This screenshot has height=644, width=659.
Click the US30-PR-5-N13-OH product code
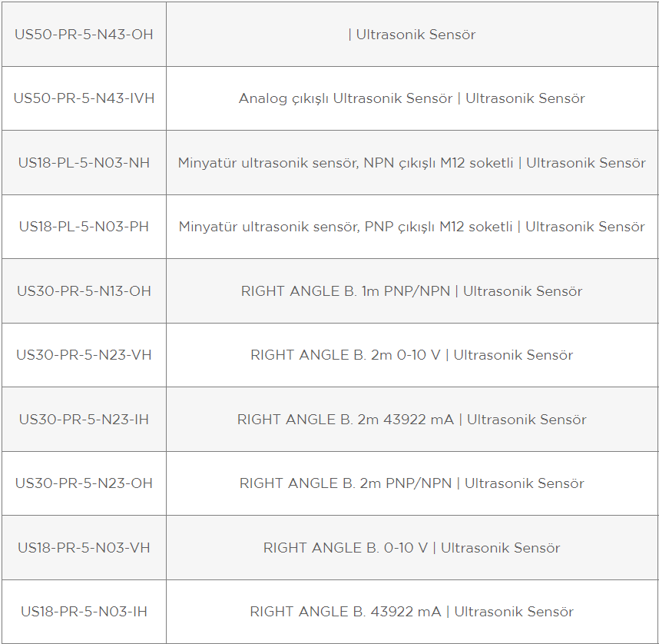(x=84, y=291)
